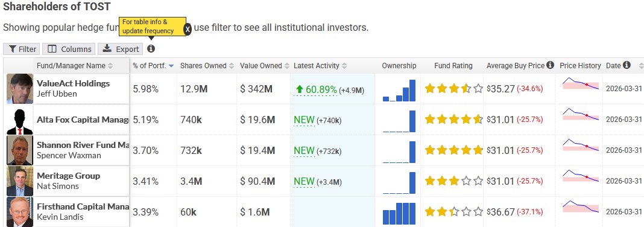Click the Fund Rating column header
Image resolution: width=644 pixels, height=227 pixels.
click(453, 66)
